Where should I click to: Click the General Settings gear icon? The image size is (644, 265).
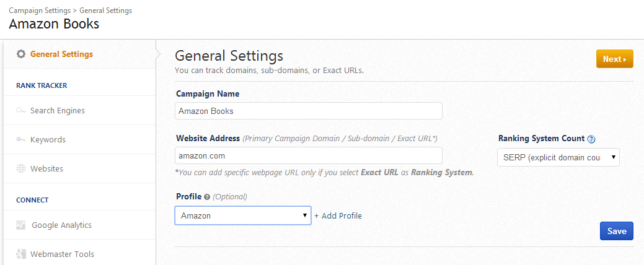point(21,54)
